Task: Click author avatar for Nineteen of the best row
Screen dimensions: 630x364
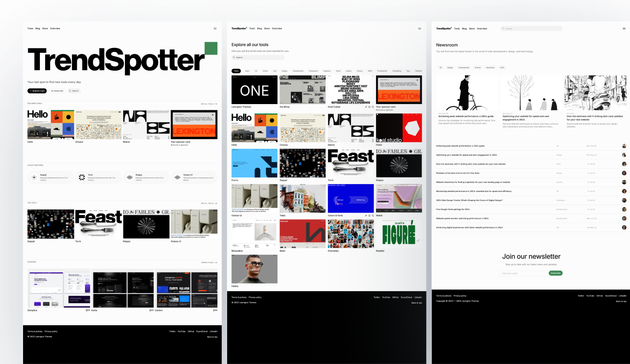Action: coord(624,173)
